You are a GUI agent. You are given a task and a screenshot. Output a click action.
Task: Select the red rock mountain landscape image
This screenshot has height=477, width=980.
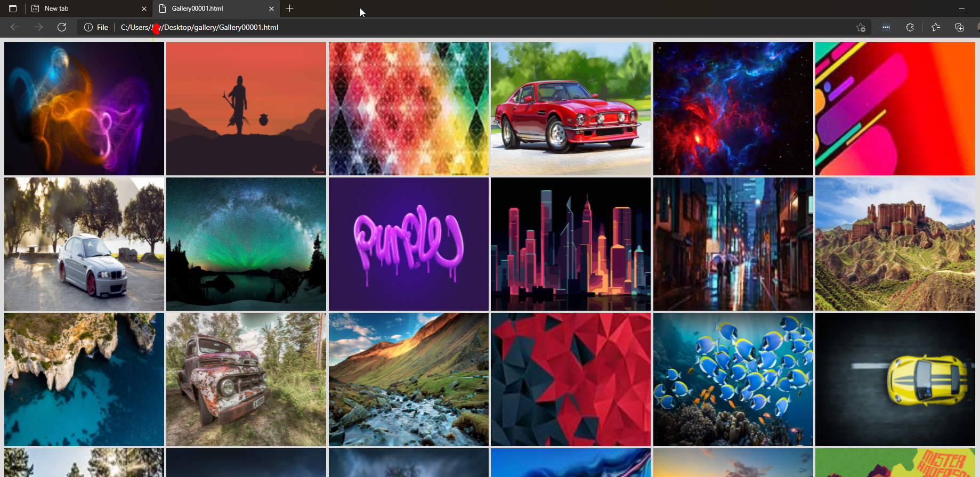[x=895, y=244]
